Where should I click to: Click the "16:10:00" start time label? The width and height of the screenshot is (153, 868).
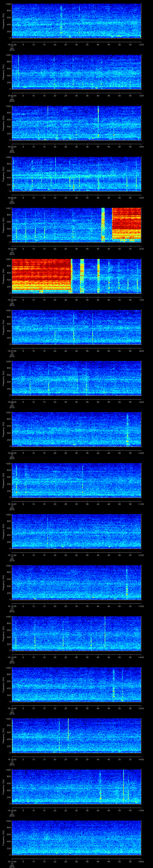coord(12,504)
